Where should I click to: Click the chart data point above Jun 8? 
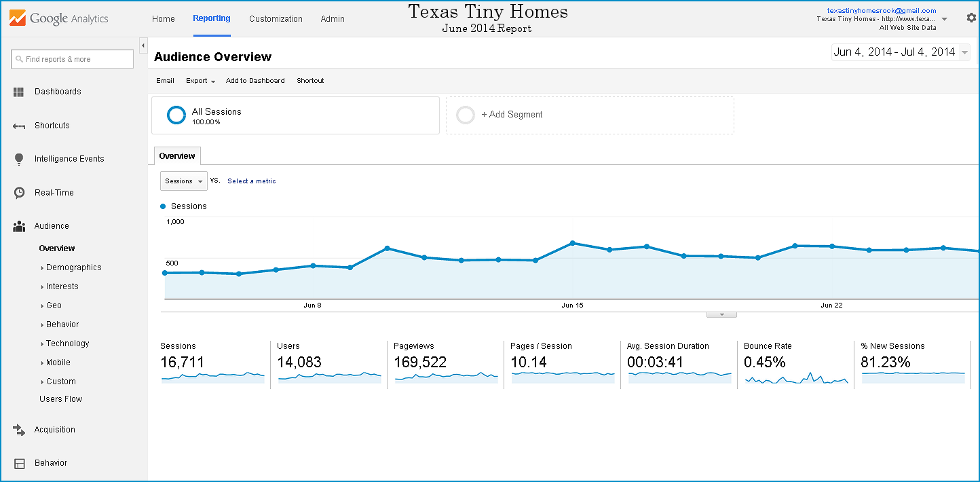tap(313, 265)
